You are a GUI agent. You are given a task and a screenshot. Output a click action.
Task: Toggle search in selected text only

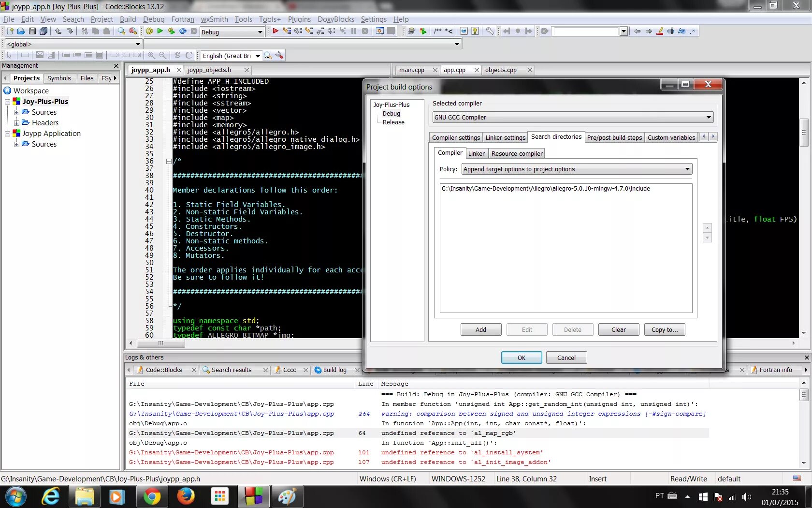671,31
